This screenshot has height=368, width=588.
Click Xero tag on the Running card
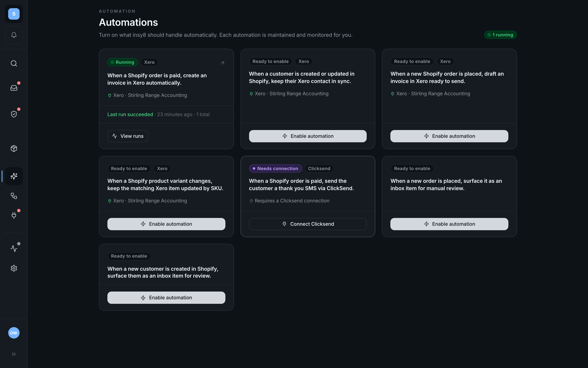[149, 62]
